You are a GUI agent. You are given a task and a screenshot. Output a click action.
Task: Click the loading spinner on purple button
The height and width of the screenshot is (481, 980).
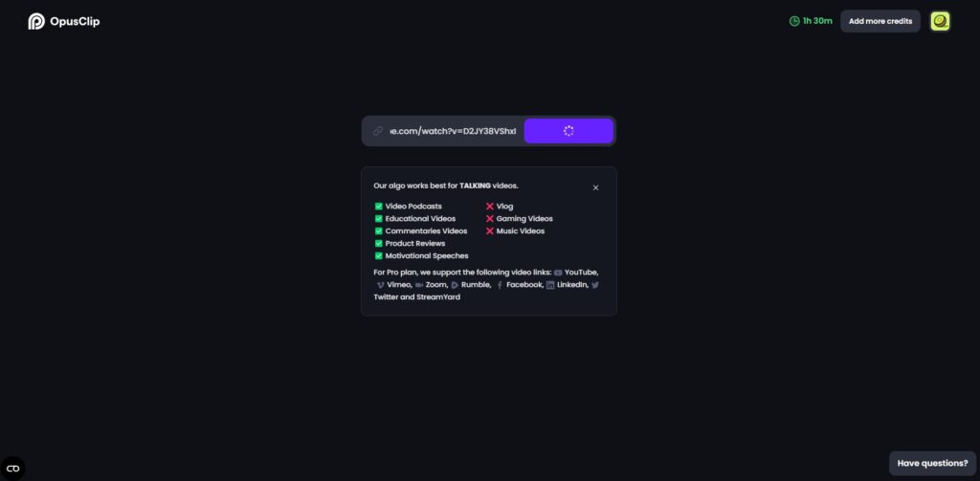pyautogui.click(x=568, y=131)
